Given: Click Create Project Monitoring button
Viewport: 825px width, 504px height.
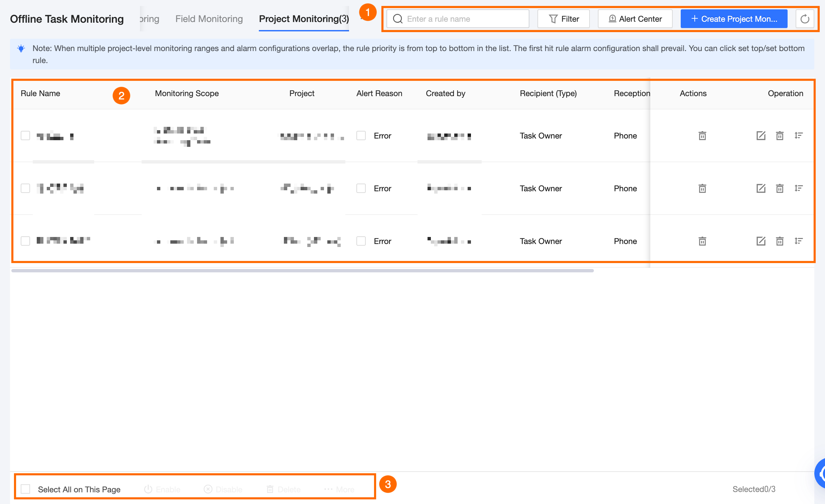Looking at the screenshot, I should pyautogui.click(x=733, y=19).
